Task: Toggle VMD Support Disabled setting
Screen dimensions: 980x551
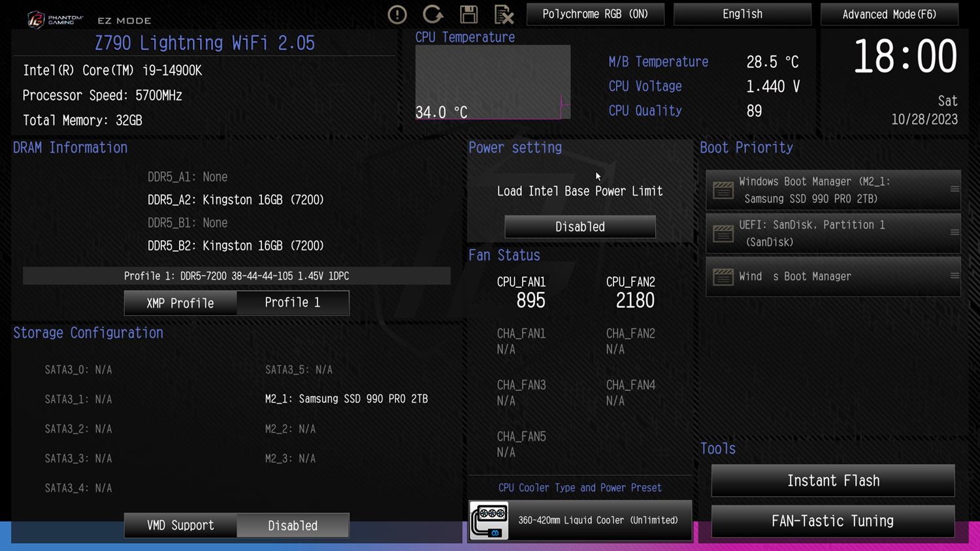Action: (292, 526)
